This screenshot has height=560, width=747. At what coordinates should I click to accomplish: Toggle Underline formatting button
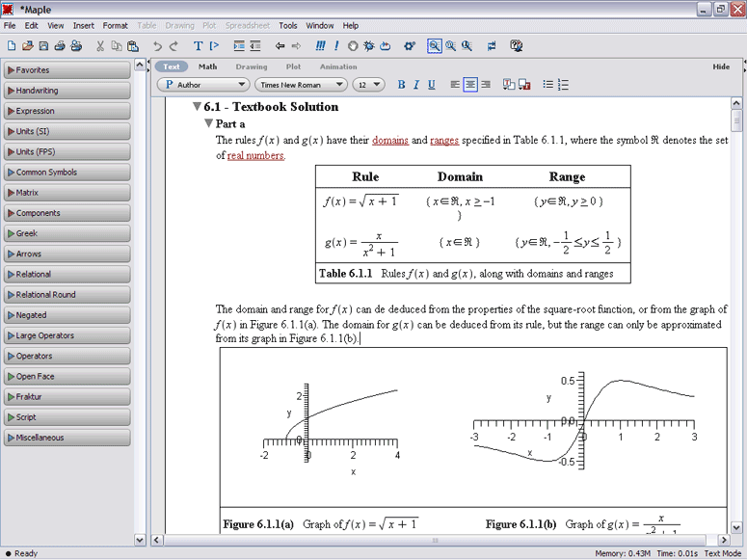point(431,85)
